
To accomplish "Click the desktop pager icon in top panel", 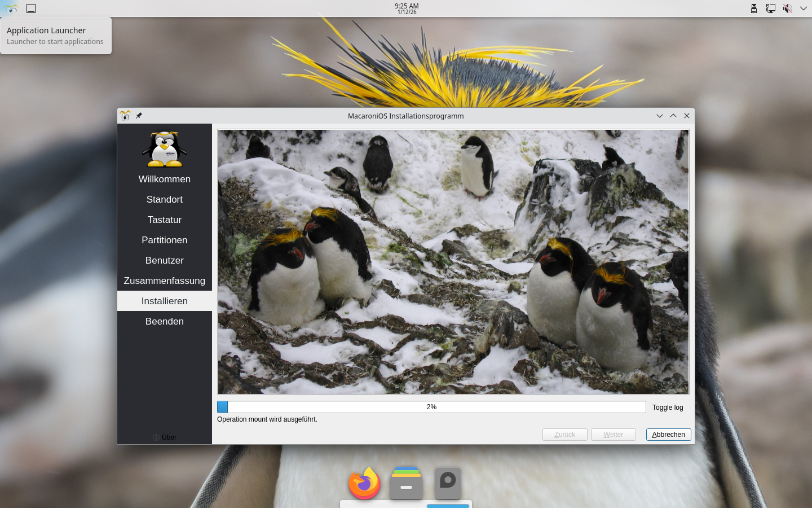I will tap(31, 8).
